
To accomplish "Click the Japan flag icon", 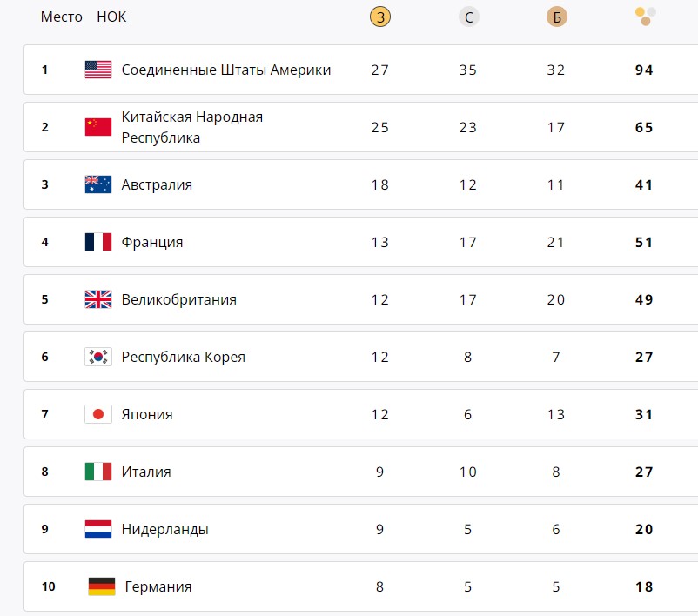I will (98, 414).
